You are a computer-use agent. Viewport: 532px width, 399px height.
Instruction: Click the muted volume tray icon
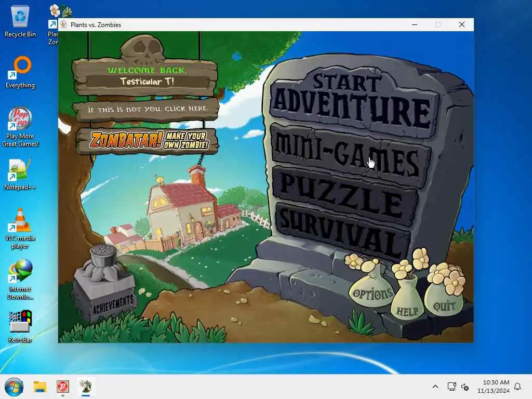(465, 387)
